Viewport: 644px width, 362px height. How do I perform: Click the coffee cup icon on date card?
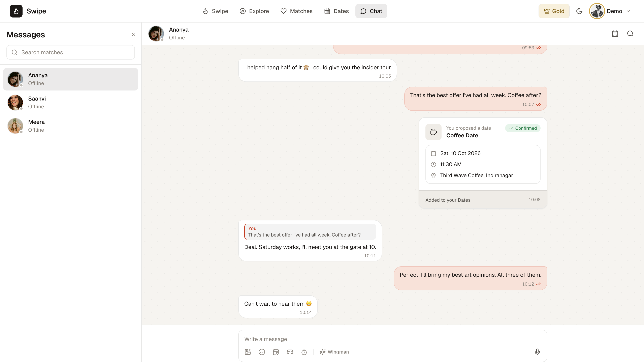pos(433,132)
